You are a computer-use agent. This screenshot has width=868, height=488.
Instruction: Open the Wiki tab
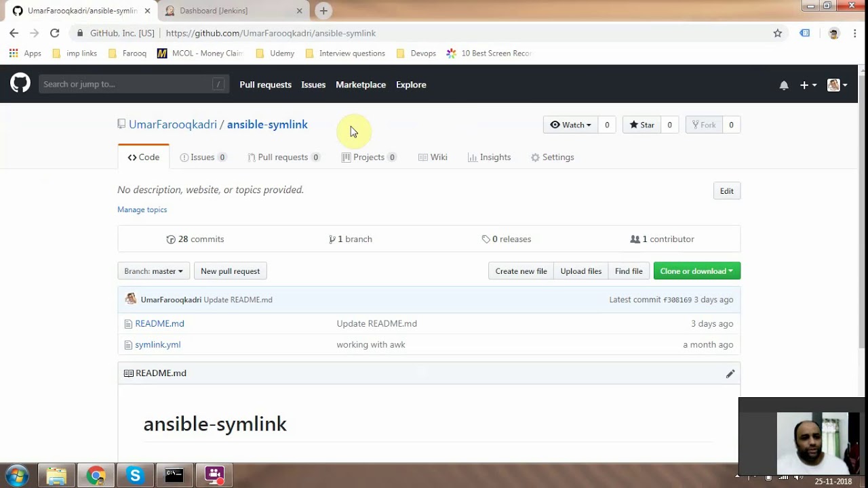click(x=433, y=157)
